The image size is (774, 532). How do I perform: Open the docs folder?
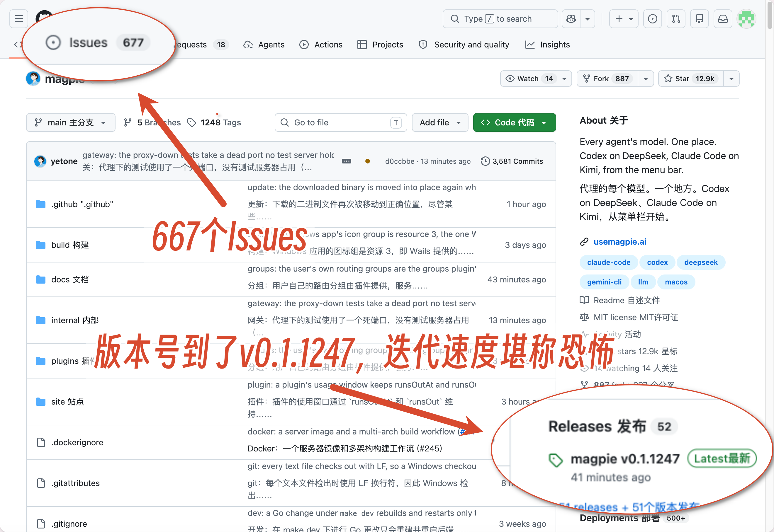point(70,279)
